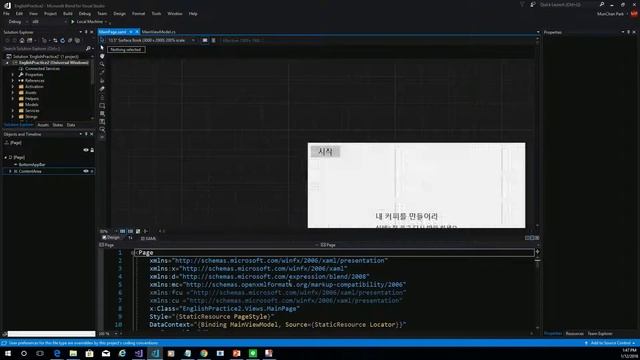
Task: Select Connected Services item
Action: (42, 69)
